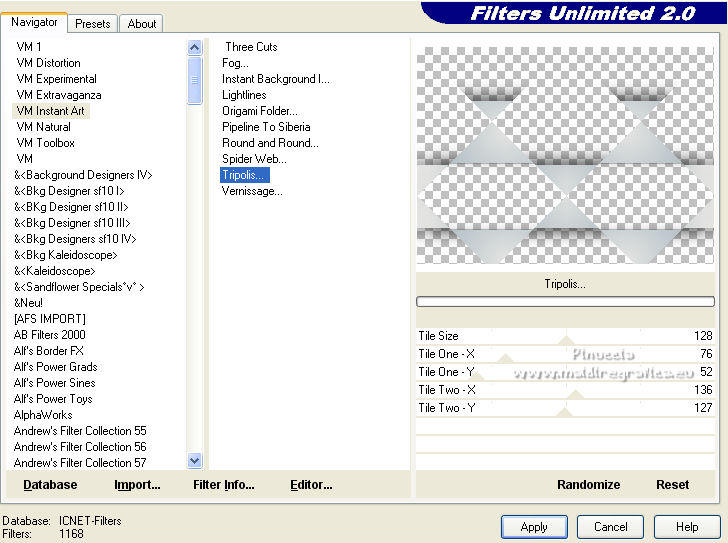Select AB Filters 2000 category
Viewport: 728px width, 543px height.
[50, 335]
